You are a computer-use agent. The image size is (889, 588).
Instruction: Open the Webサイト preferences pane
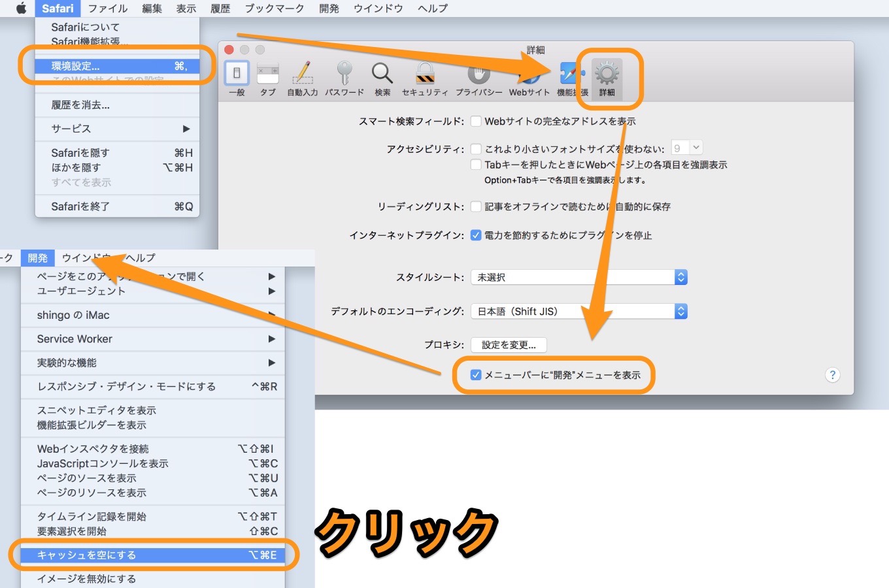pyautogui.click(x=529, y=78)
